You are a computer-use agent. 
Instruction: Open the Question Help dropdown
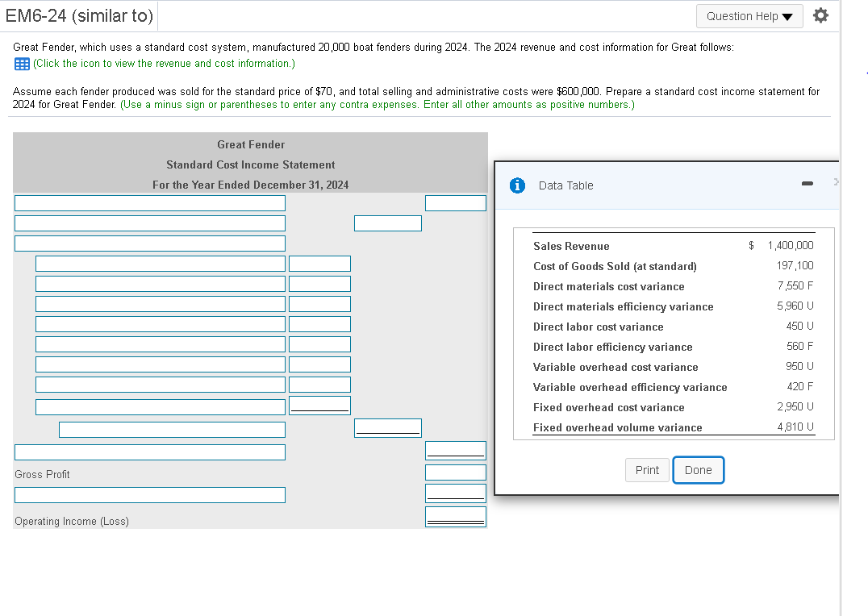click(x=749, y=16)
